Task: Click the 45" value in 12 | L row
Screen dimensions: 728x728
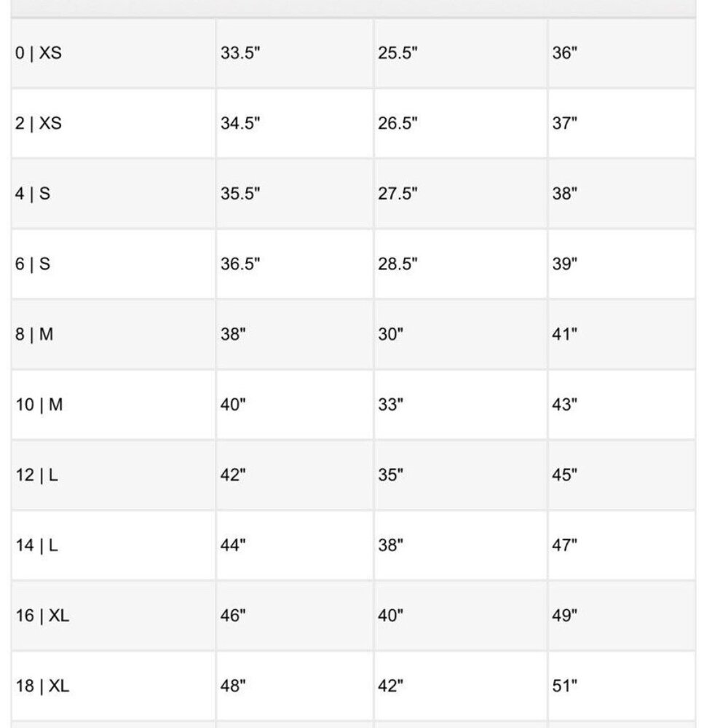Action: 565,475
